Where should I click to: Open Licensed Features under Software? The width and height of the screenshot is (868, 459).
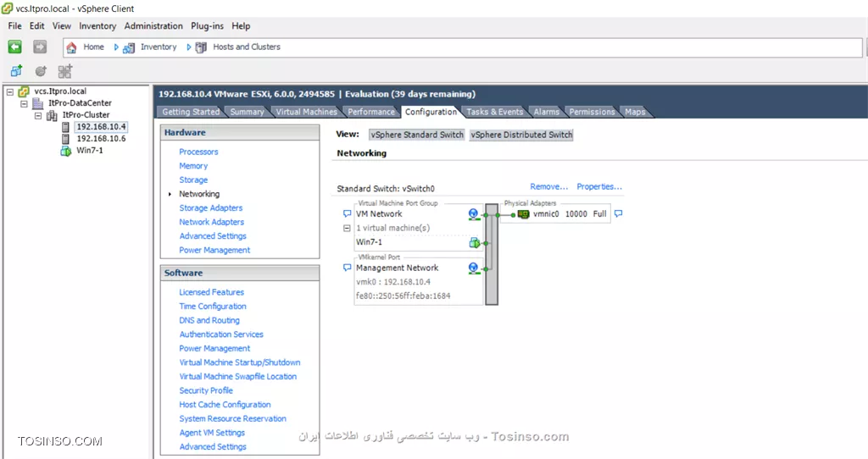[x=211, y=292]
